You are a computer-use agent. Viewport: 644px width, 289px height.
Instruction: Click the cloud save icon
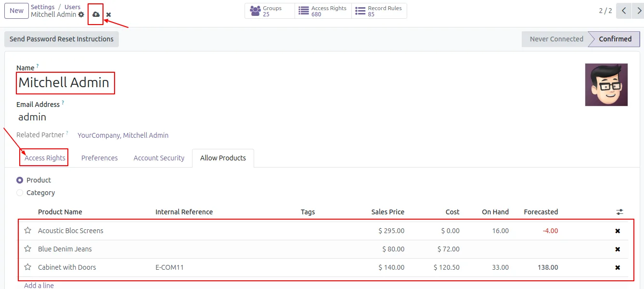pos(96,14)
